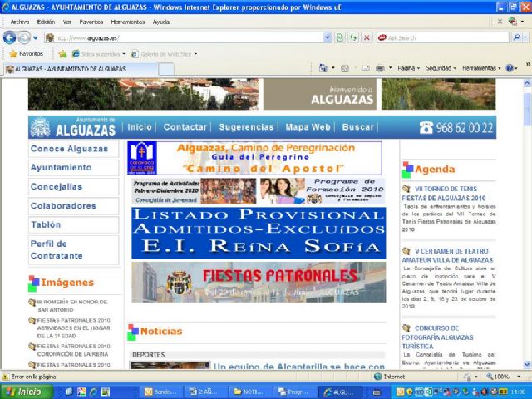
Task: Click in the Ask Search input field
Action: point(441,37)
